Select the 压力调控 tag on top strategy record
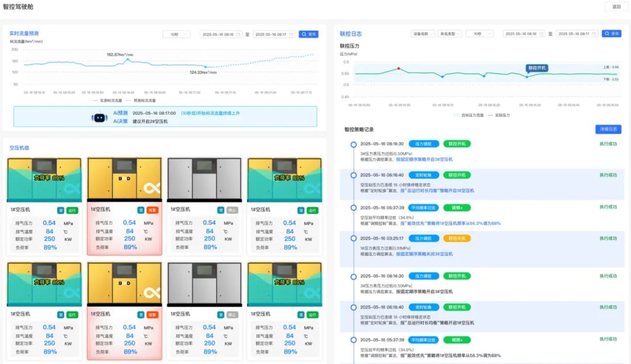Screen dimensions: 631x364 (423, 144)
